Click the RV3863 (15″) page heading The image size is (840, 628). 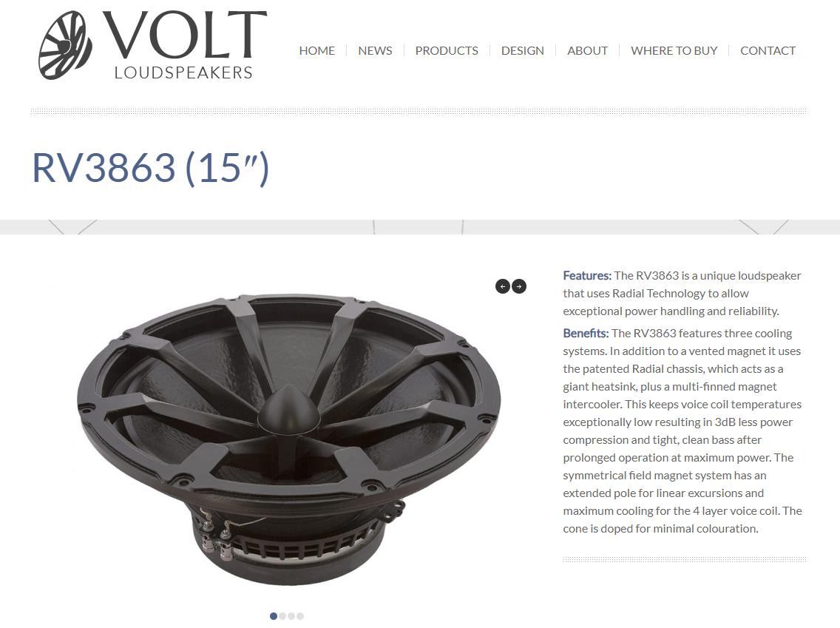point(151,168)
